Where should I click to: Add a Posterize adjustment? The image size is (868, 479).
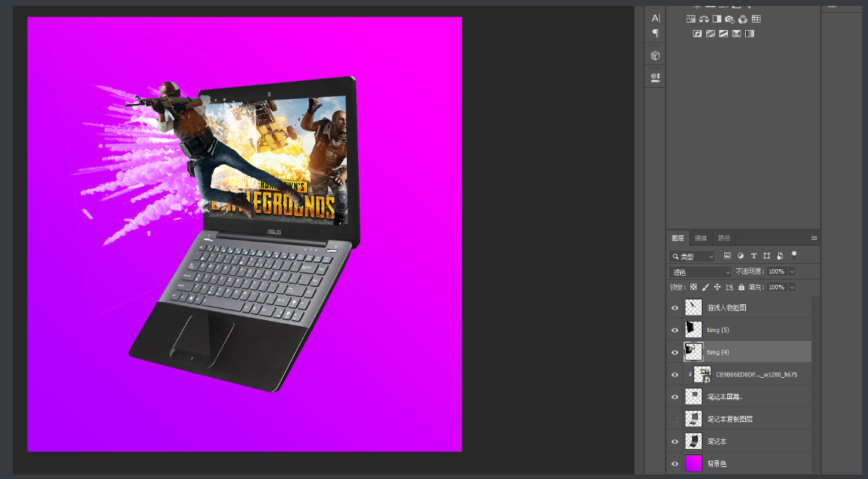click(710, 34)
